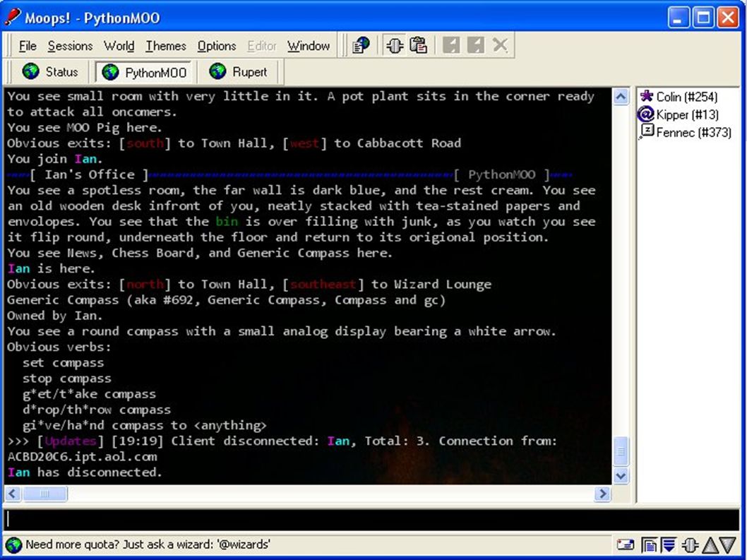Image resolution: width=747 pixels, height=560 pixels.
Task: Click 'stop compass' verb text
Action: click(66, 379)
